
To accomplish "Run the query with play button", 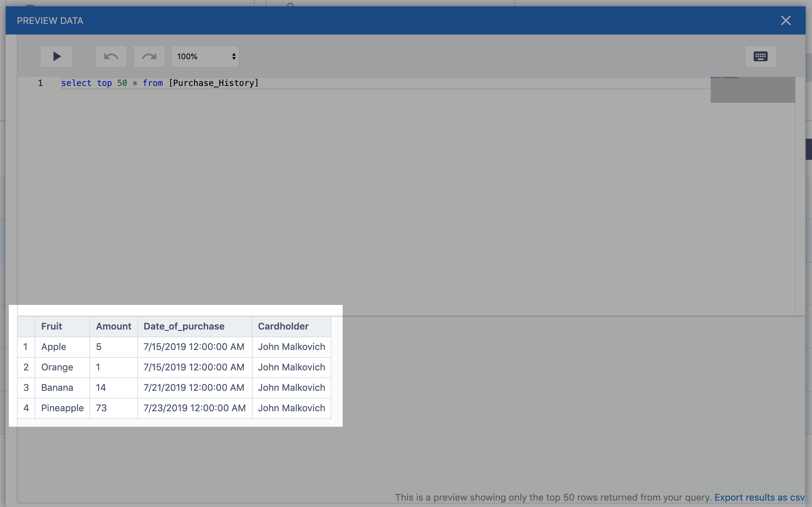I will click(x=56, y=56).
